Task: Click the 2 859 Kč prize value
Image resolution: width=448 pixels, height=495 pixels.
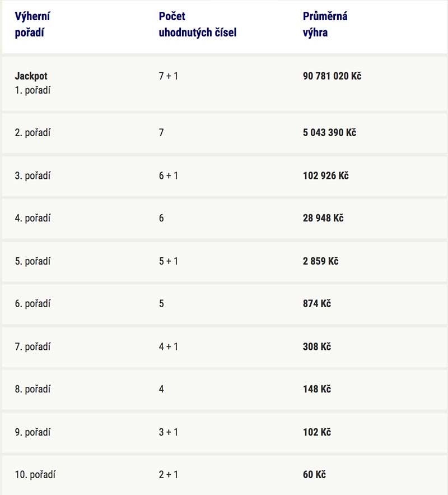Action: point(321,261)
